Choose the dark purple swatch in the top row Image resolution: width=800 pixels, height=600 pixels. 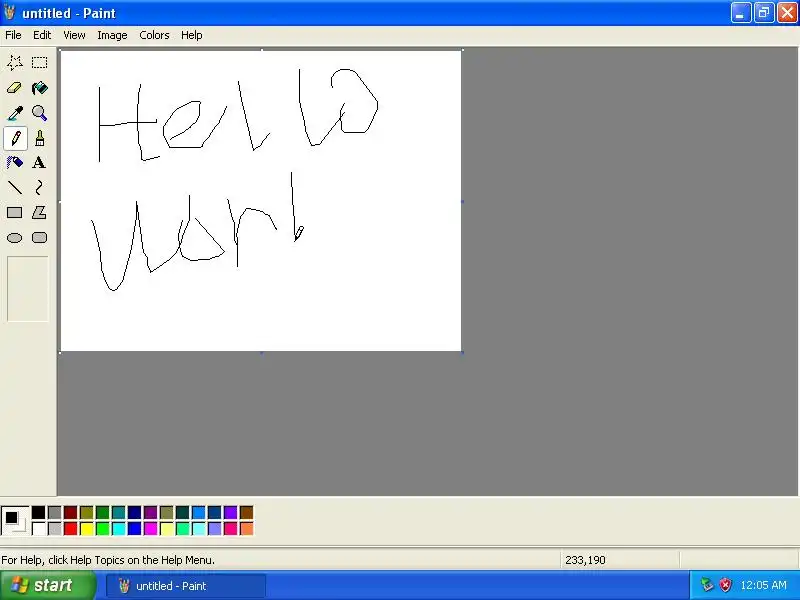pos(151,513)
